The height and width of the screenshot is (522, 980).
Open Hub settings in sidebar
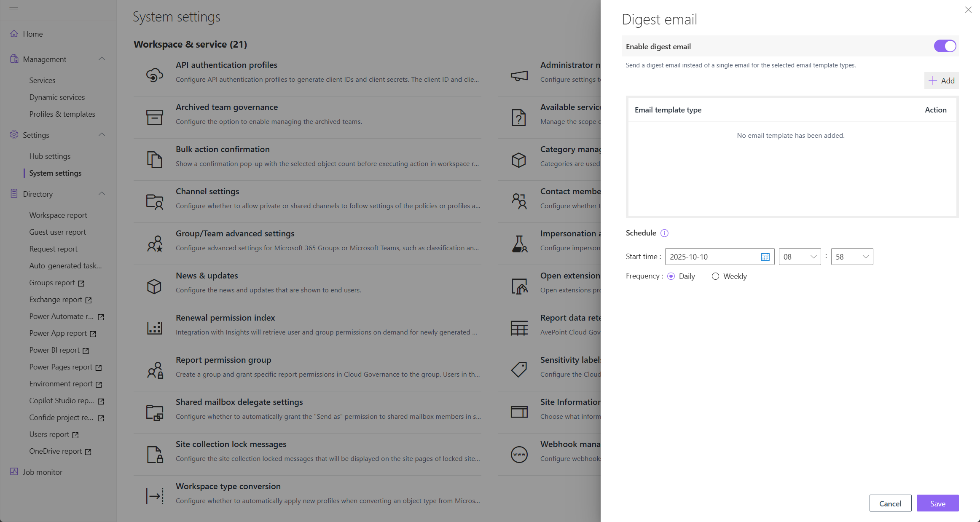pyautogui.click(x=50, y=156)
